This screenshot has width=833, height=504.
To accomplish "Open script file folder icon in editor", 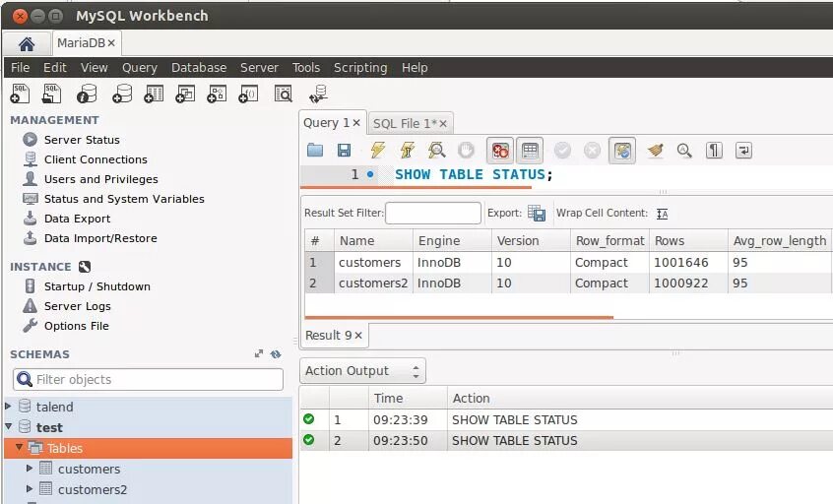I will coord(315,151).
